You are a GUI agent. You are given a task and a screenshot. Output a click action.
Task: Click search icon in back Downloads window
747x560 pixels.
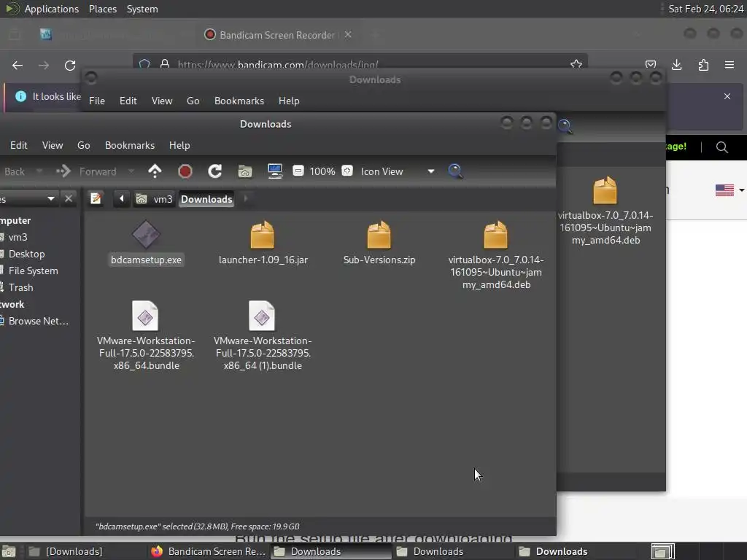tap(565, 126)
